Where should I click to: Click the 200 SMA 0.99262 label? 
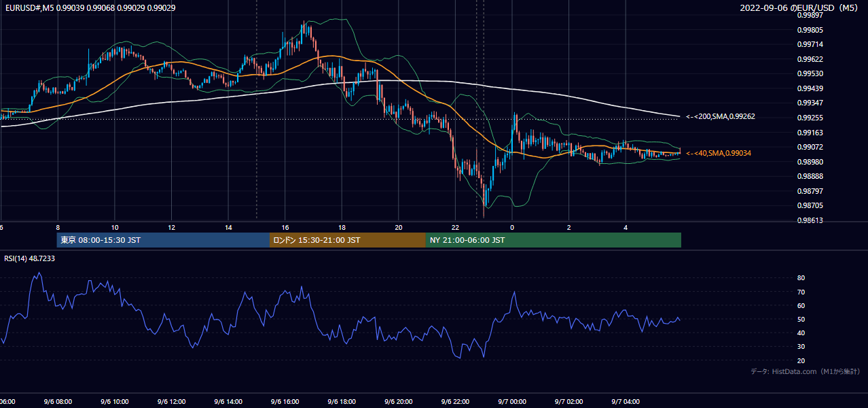coord(721,116)
